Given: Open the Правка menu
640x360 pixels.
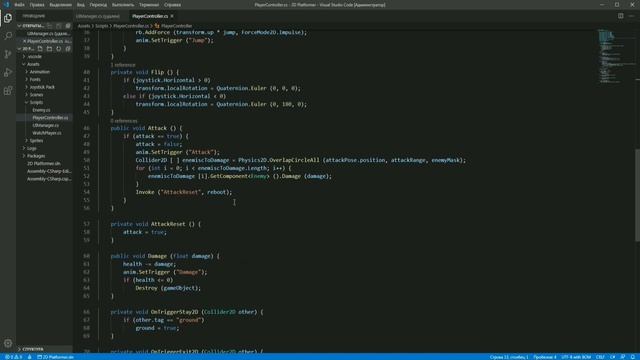Looking at the screenshot, I should [x=37, y=5].
